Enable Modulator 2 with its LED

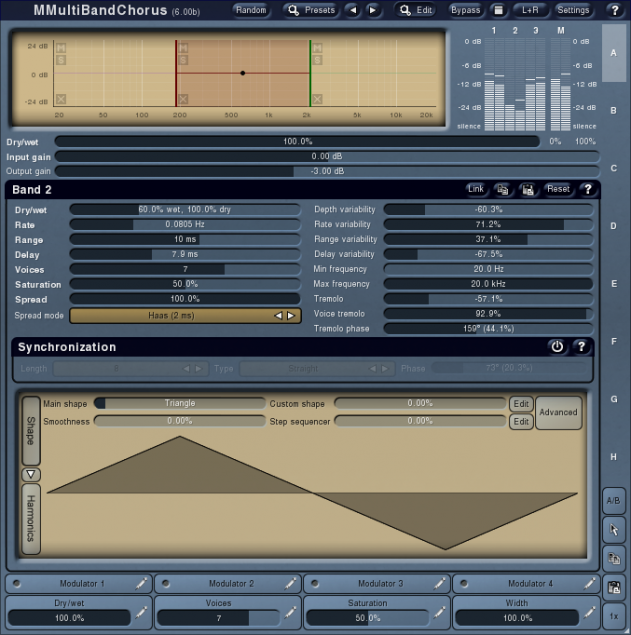click(166, 584)
